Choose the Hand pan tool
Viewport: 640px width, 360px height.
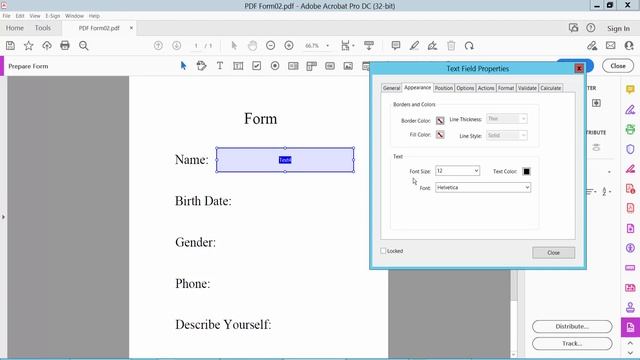tap(253, 46)
